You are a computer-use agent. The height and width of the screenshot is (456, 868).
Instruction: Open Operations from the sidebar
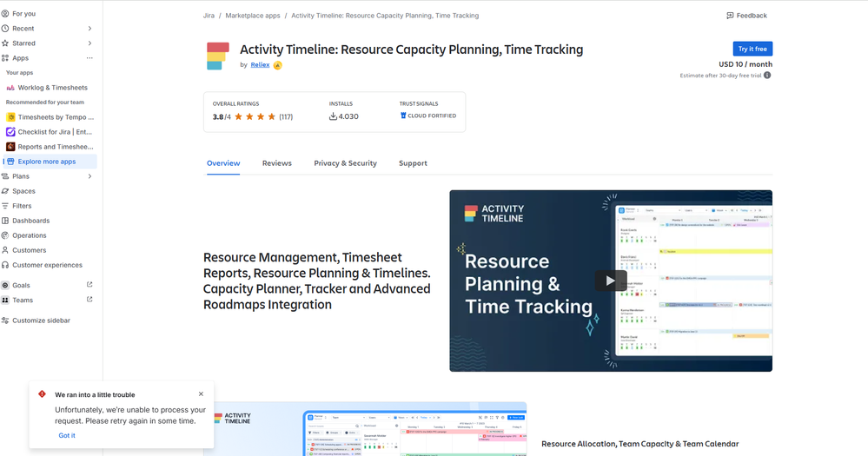[29, 235]
